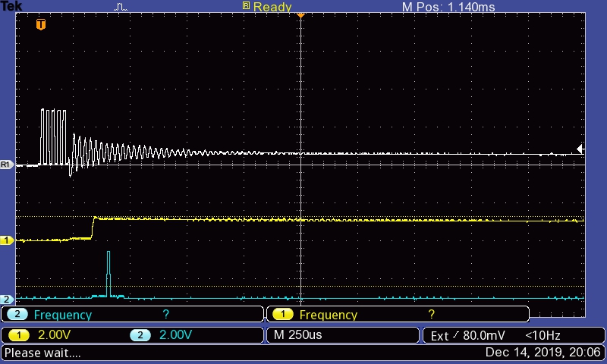Click the <10Hz trigger frequency readout
Screen dimensions: 607x364
tap(543, 335)
